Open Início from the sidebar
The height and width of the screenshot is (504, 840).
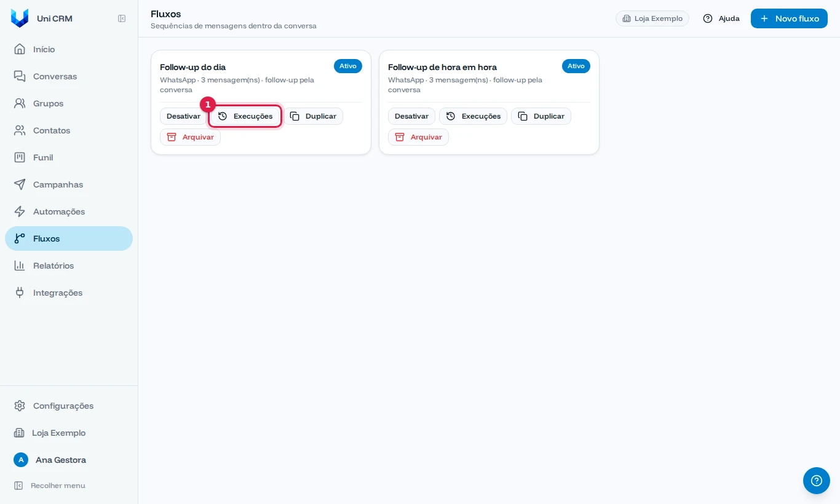(x=69, y=49)
